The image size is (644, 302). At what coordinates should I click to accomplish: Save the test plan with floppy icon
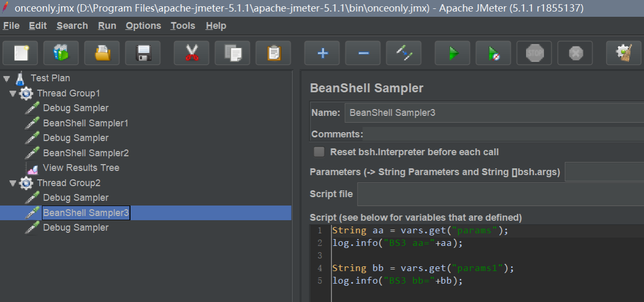pyautogui.click(x=143, y=53)
